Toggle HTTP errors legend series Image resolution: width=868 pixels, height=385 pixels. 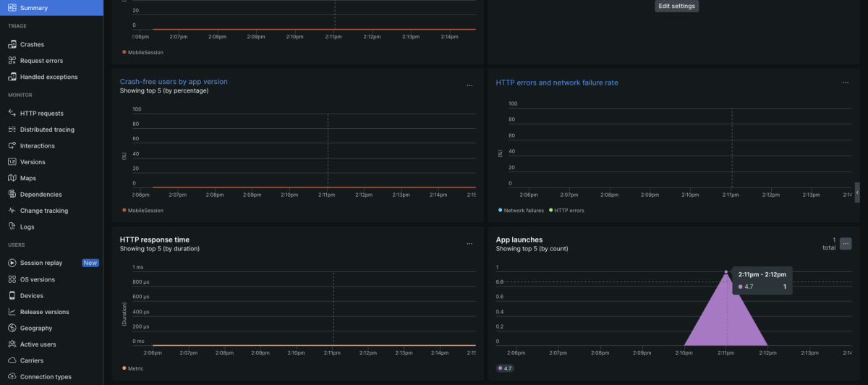pos(566,211)
